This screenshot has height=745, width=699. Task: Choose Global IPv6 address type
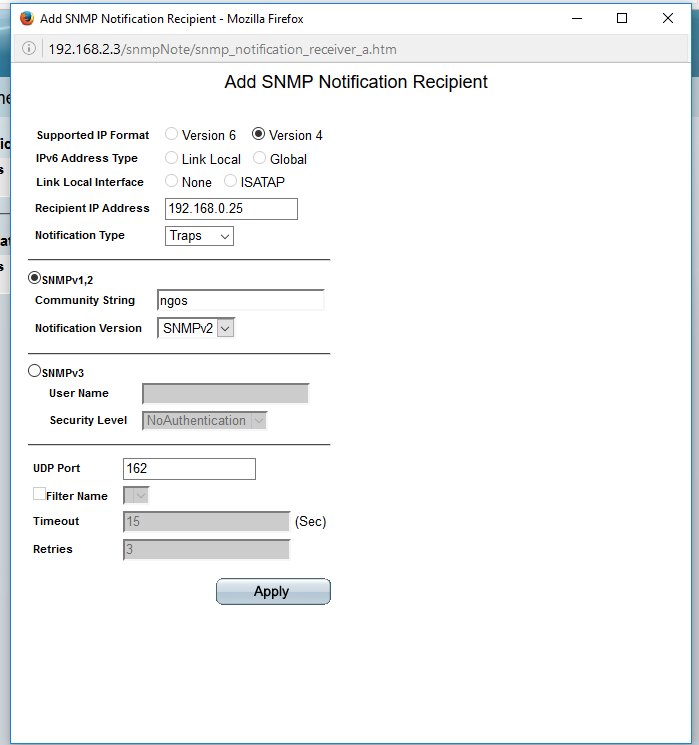point(260,158)
